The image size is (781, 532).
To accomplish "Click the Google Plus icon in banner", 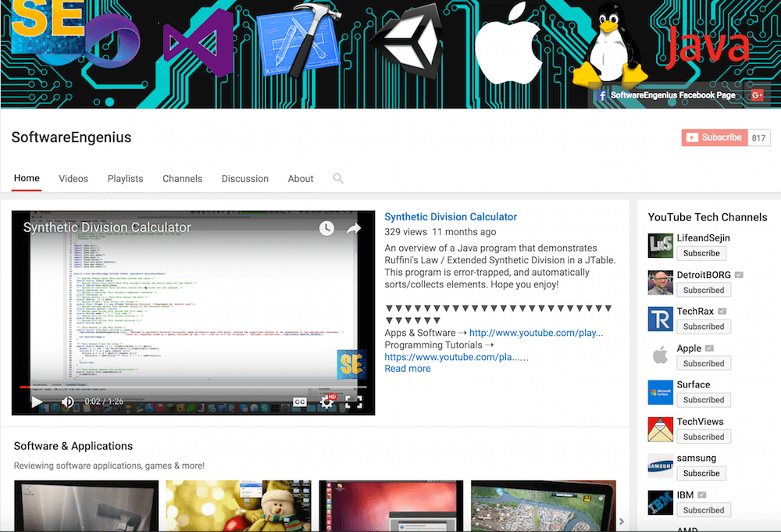I will [x=758, y=95].
